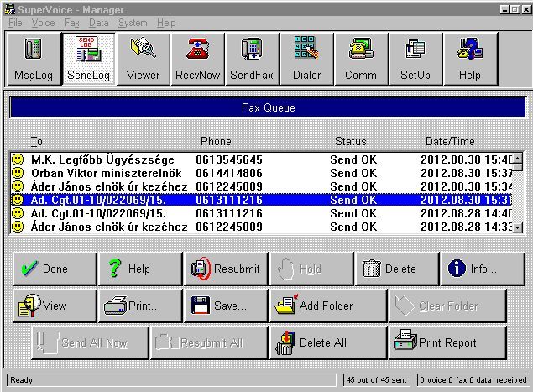Open the Voice menu
Viewport: 533px width, 392px height.
click(43, 23)
